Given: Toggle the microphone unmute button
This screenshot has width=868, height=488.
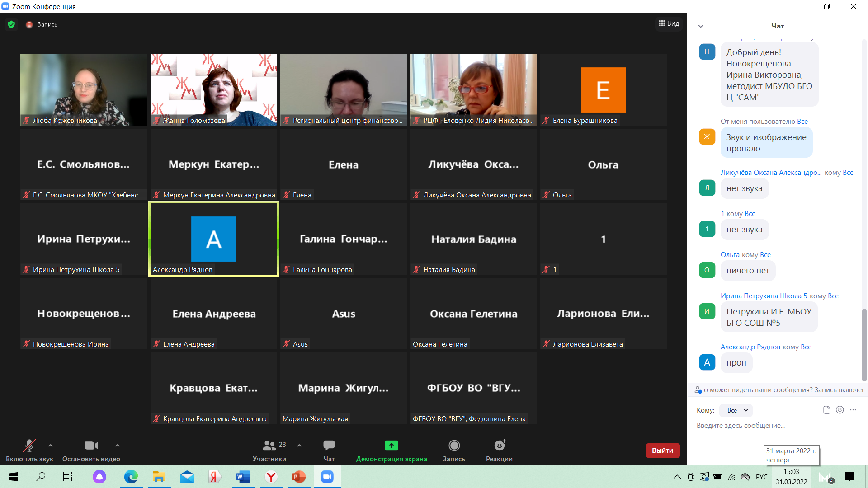Looking at the screenshot, I should (x=29, y=446).
